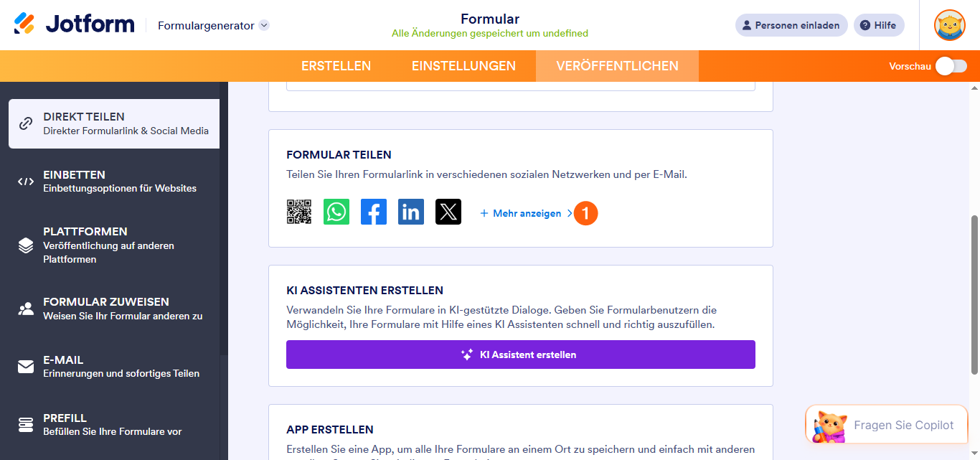980x460 pixels.
Task: Click the people assign icon
Action: 26,309
